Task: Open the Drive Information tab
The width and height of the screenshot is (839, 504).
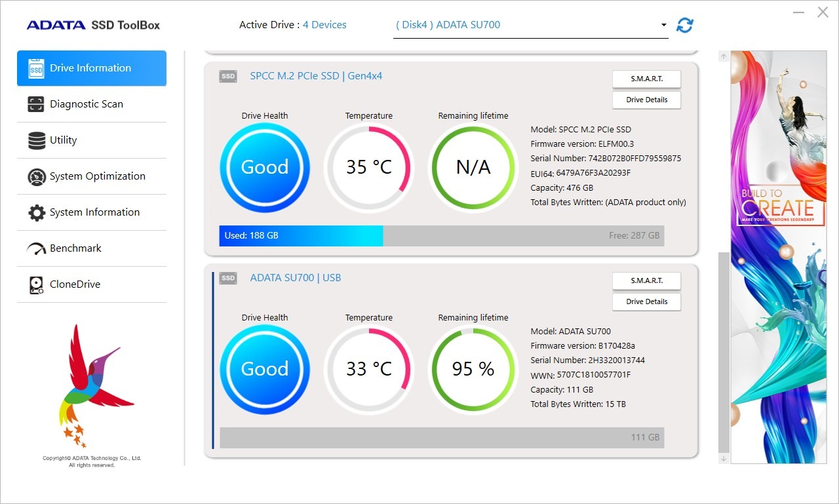Action: (92, 68)
